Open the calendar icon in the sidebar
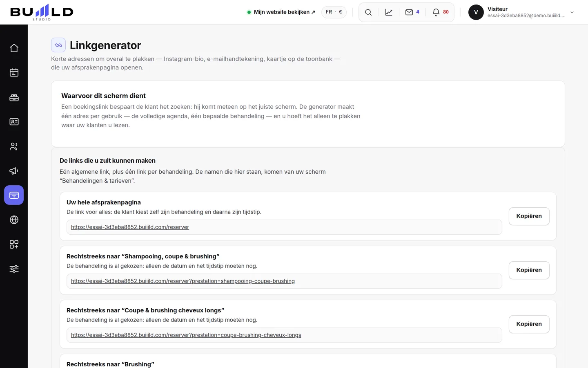The width and height of the screenshot is (588, 368). click(14, 73)
